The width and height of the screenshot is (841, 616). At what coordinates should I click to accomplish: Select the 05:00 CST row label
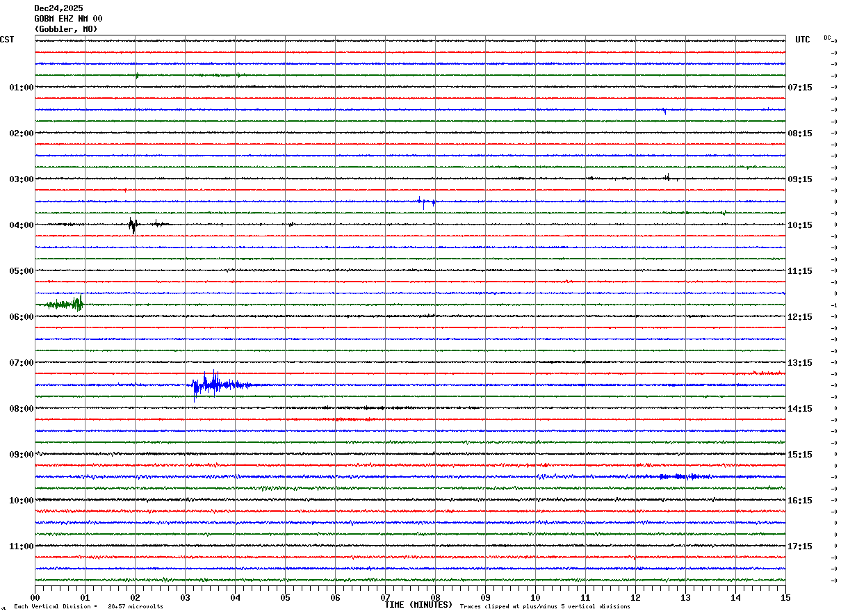22,271
